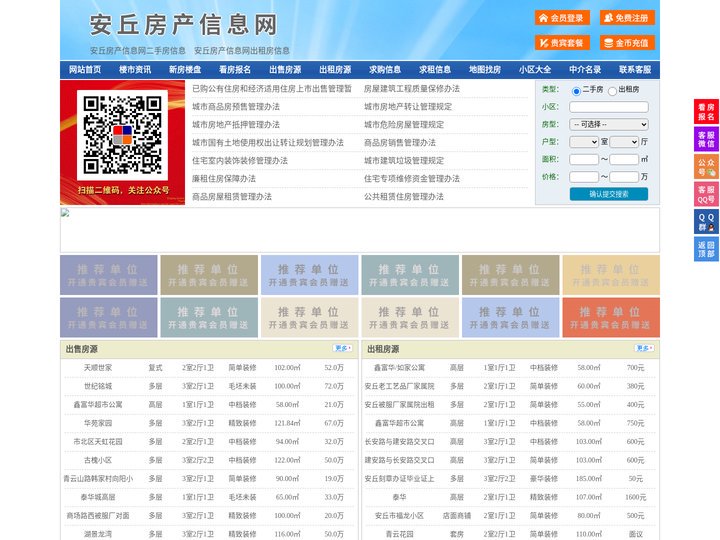The image size is (720, 540).
Task: Open the 华苑家园 sale listing
Action: [x=98, y=423]
